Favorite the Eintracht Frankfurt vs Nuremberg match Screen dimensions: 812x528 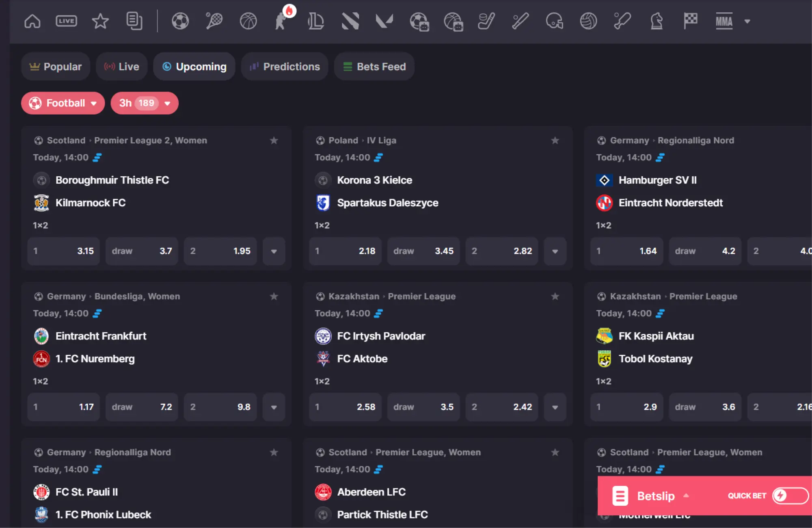click(274, 296)
